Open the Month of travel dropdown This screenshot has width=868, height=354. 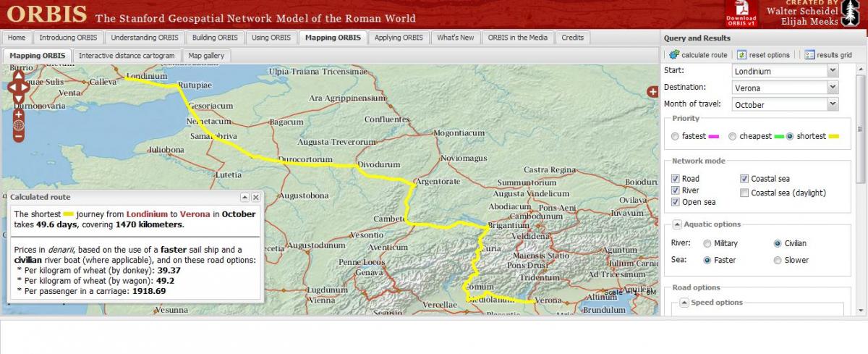click(832, 104)
